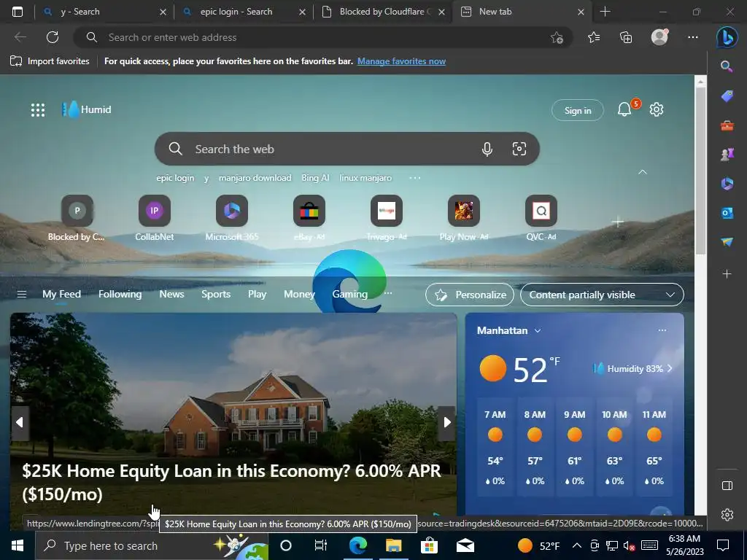Viewport: 747px width, 560px height.
Task: Open the eBay ad quick link tile
Action: (309, 217)
